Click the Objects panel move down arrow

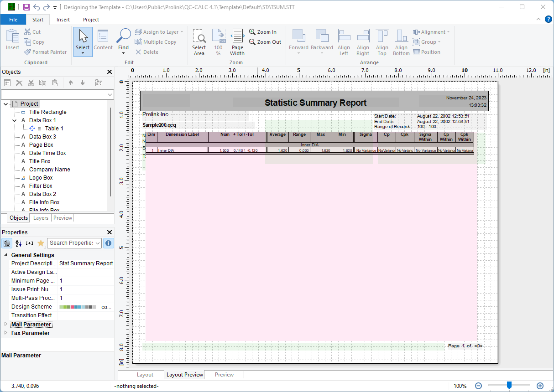click(83, 83)
